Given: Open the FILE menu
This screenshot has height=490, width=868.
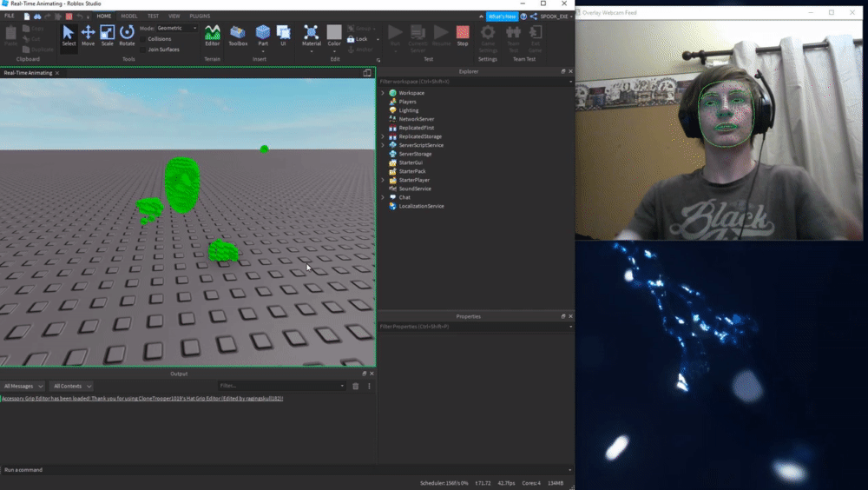Looking at the screenshot, I should tap(10, 17).
